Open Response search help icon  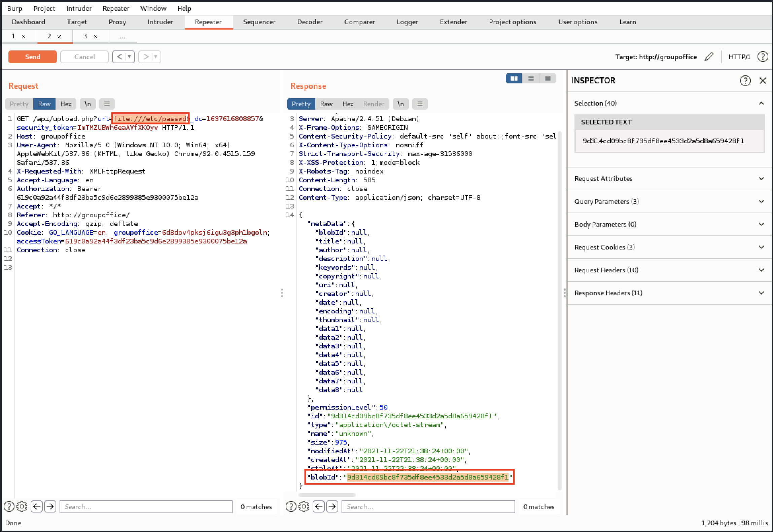pyautogui.click(x=291, y=506)
